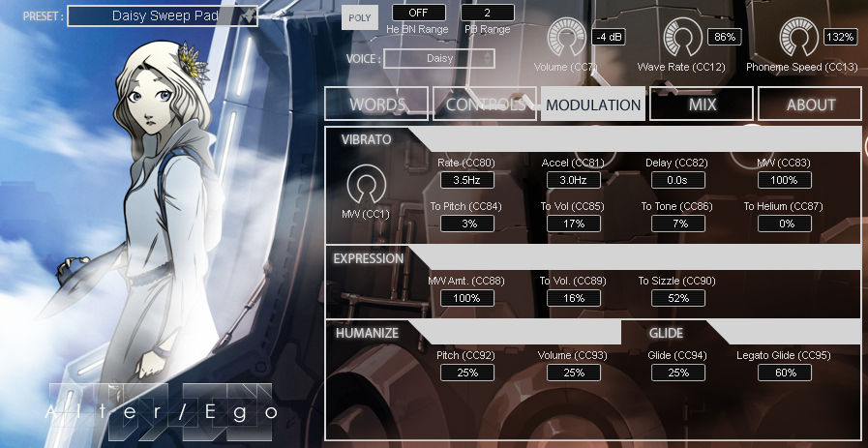This screenshot has height=448, width=868.
Task: Click the MW Amt. (CC88) 100% value
Action: click(467, 298)
